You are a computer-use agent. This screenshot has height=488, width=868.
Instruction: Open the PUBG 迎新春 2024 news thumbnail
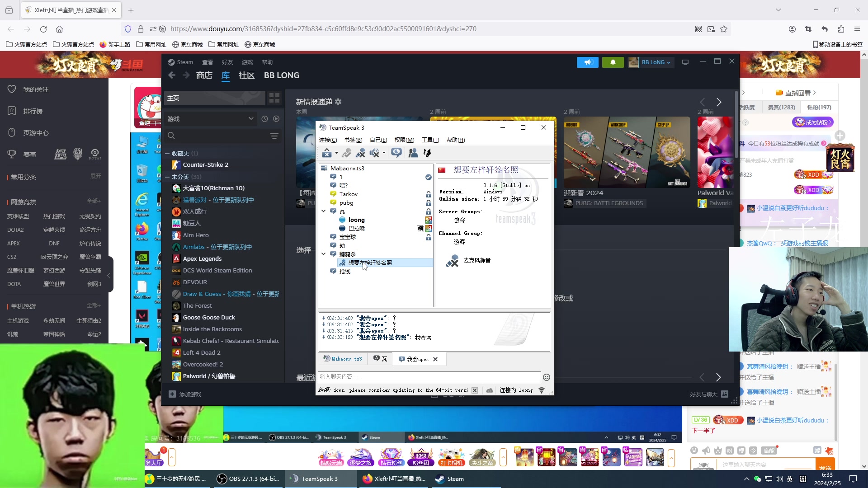pyautogui.click(x=627, y=152)
